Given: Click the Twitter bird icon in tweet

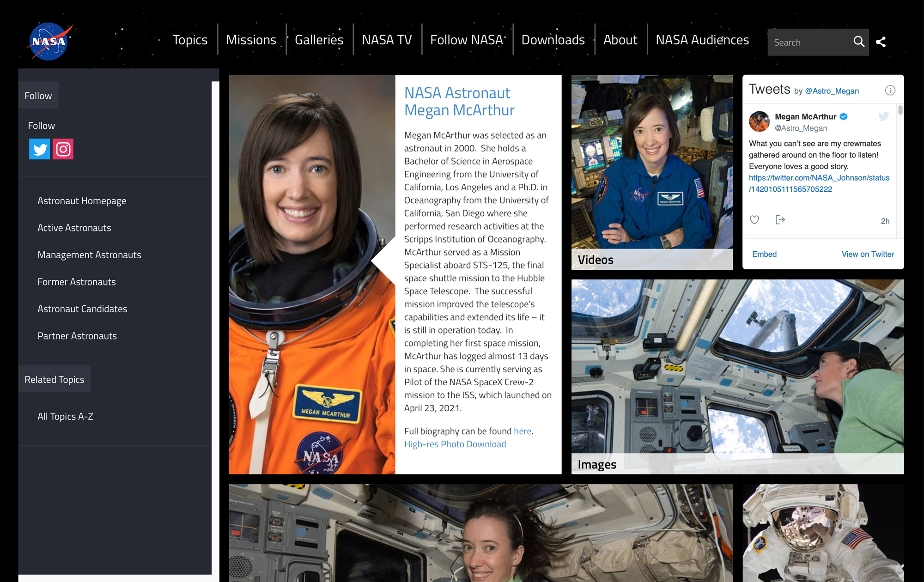Looking at the screenshot, I should (x=883, y=116).
